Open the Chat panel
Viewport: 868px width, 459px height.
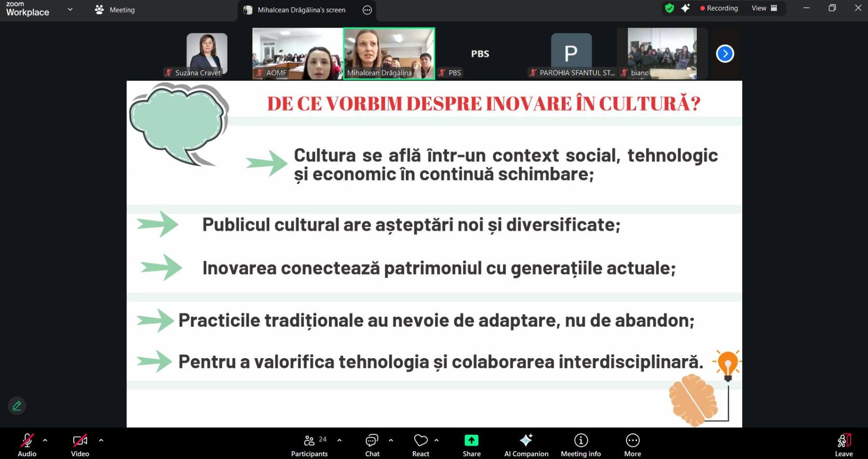(x=372, y=444)
